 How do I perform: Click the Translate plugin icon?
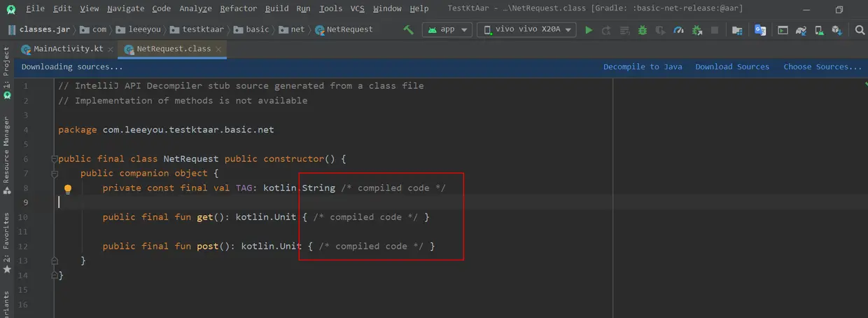click(760, 30)
